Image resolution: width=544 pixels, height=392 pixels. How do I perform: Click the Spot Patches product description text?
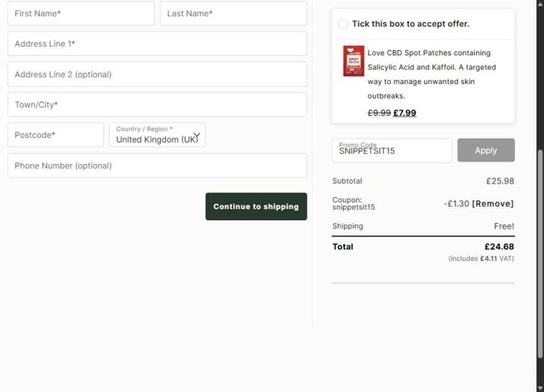tap(432, 74)
